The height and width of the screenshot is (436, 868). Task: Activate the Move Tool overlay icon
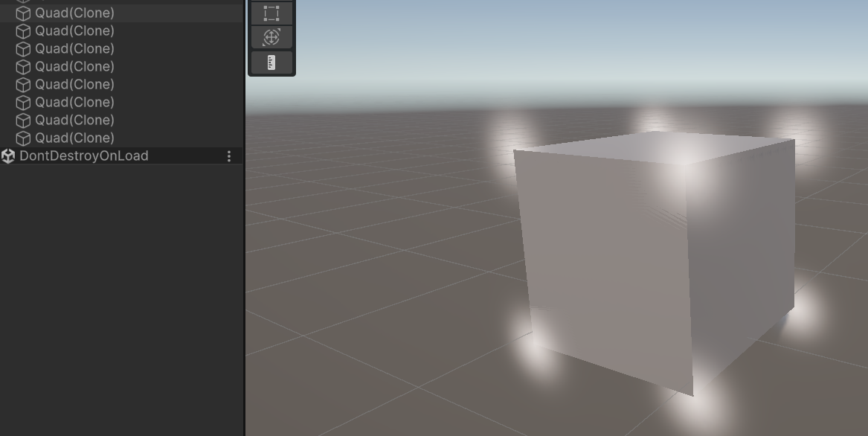271,37
